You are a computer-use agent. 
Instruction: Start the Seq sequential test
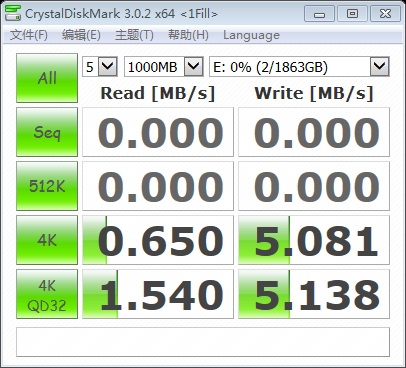[x=47, y=132]
